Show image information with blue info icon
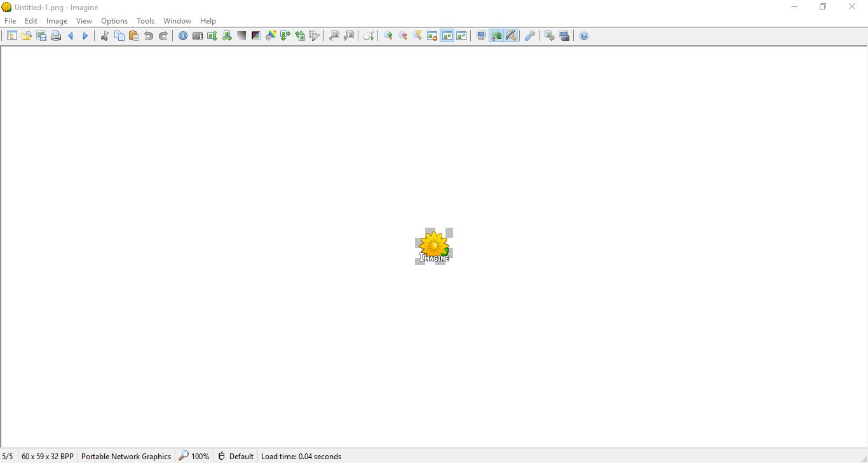Viewport: 868px width, 463px height. click(x=183, y=36)
